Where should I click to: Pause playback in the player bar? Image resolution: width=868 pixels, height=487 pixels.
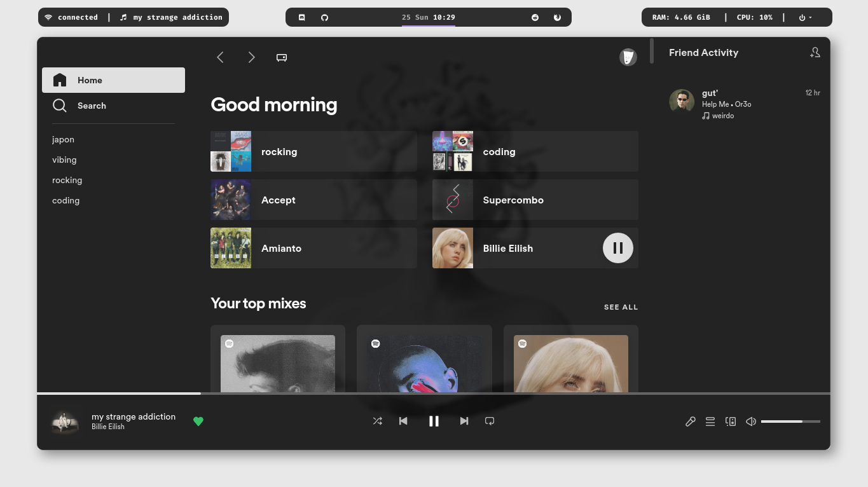pos(434,421)
